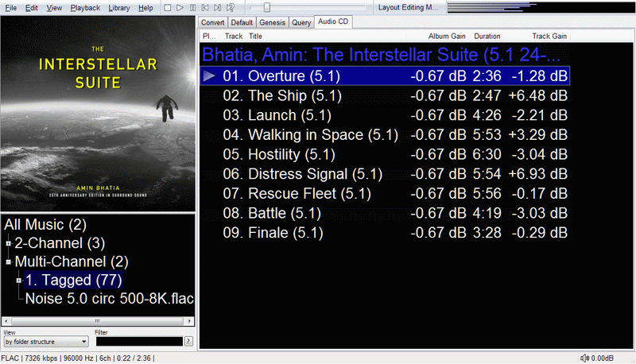Select track 06. Distress Signal (5.1)

[385, 174]
